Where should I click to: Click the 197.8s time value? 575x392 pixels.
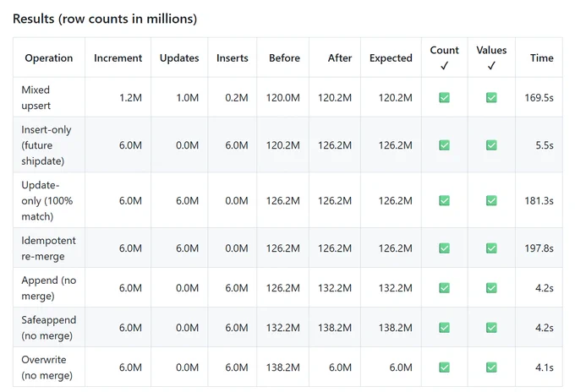539,248
